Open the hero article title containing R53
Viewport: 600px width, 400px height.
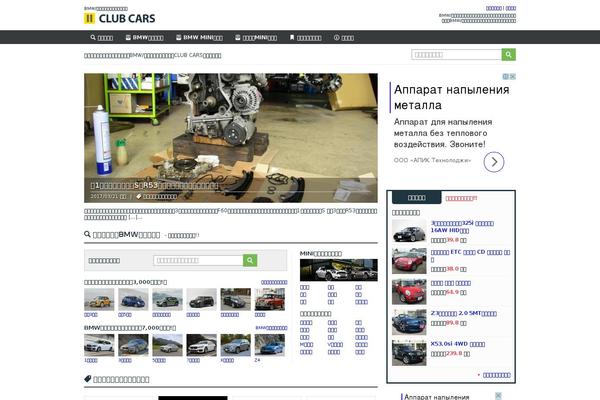coord(155,185)
